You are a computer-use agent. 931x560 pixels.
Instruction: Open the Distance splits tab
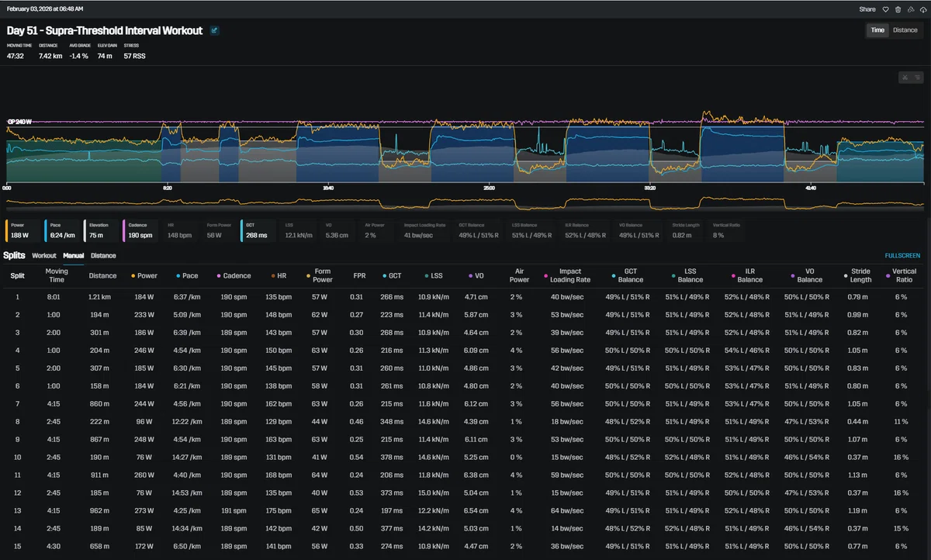tap(103, 255)
